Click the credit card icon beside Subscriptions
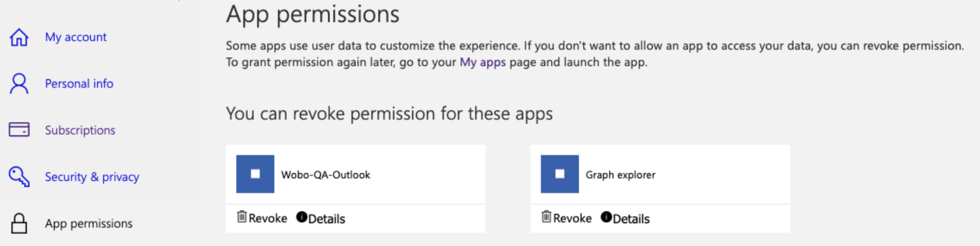The image size is (980, 246). point(19,129)
